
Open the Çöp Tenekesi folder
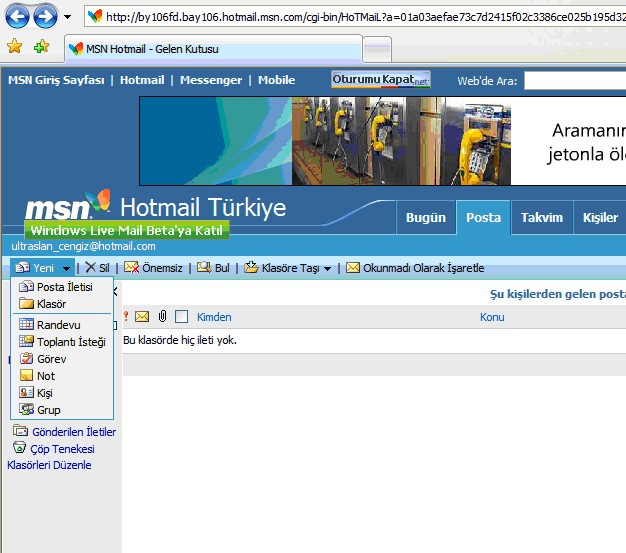[62, 449]
